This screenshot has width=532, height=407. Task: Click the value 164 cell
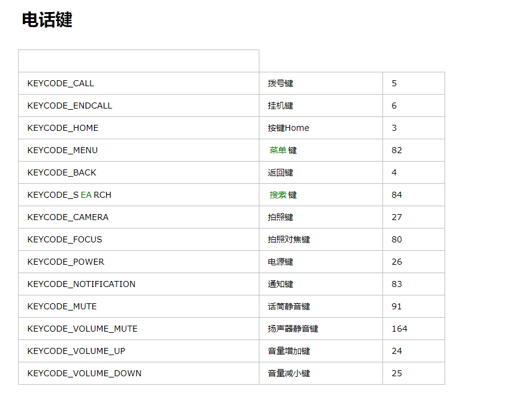[414, 329]
